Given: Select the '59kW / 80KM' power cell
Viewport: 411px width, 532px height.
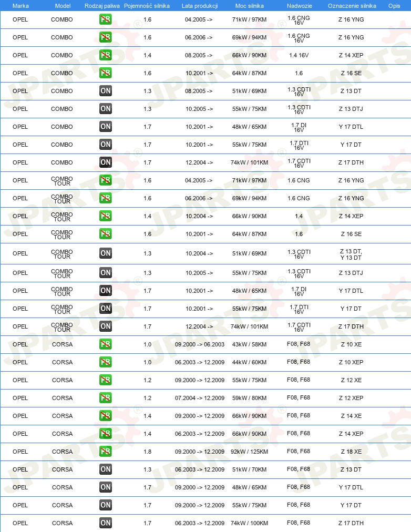Looking at the screenshot, I should (x=249, y=398).
